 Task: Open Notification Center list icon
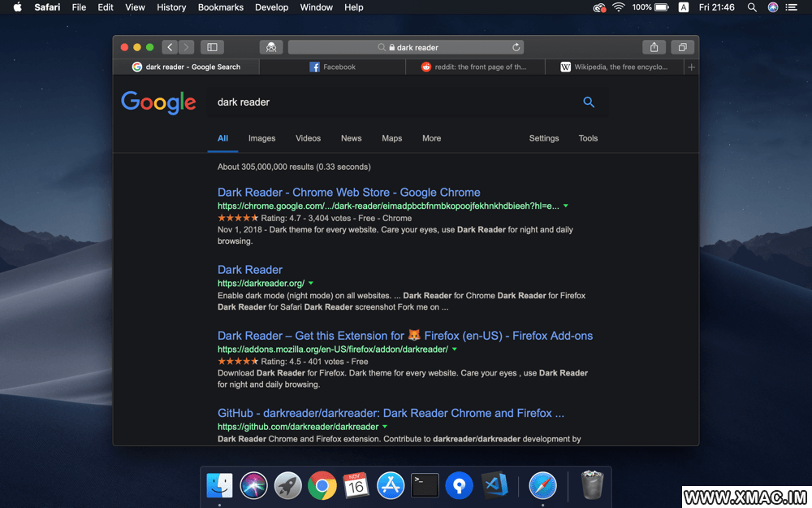tap(791, 7)
